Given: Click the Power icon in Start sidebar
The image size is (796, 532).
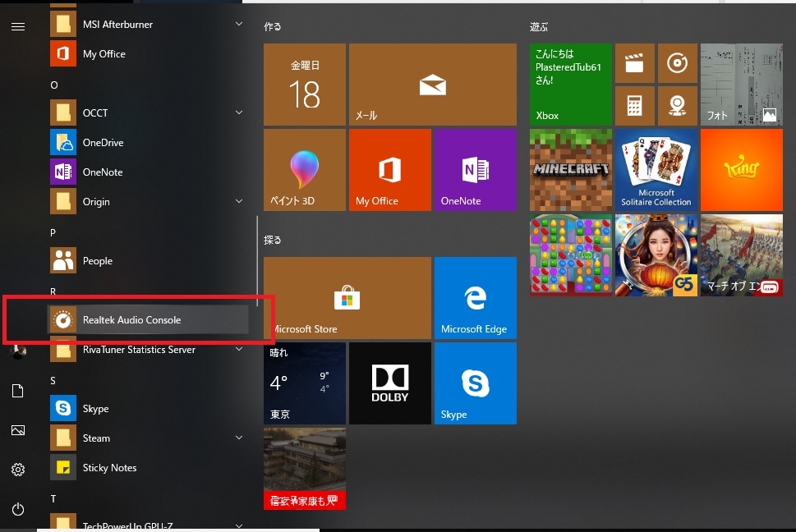Looking at the screenshot, I should click(18, 509).
